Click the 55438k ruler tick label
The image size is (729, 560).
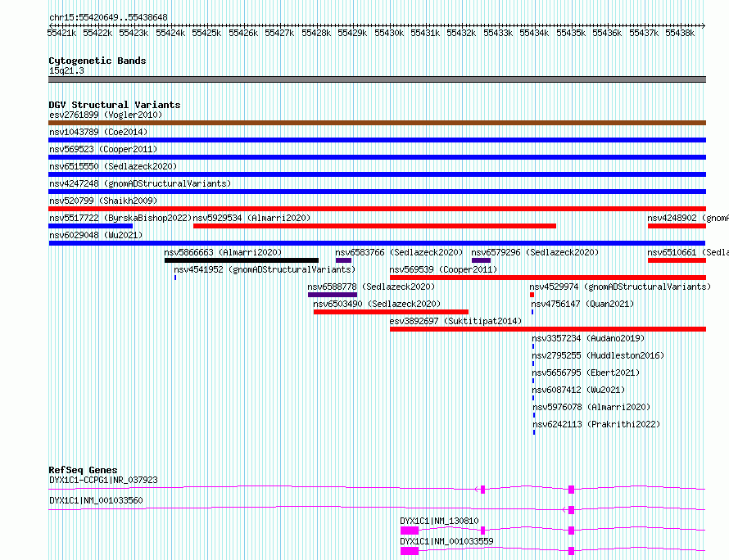coord(680,33)
